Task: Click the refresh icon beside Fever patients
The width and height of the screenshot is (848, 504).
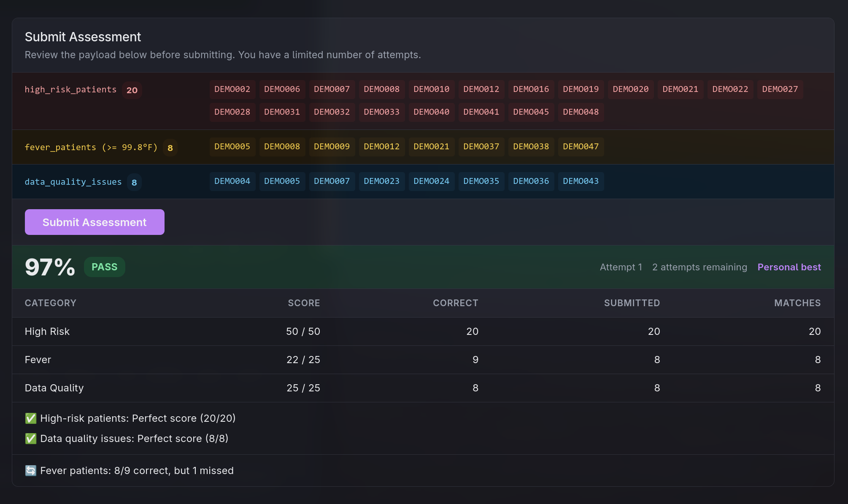Action: (31, 471)
